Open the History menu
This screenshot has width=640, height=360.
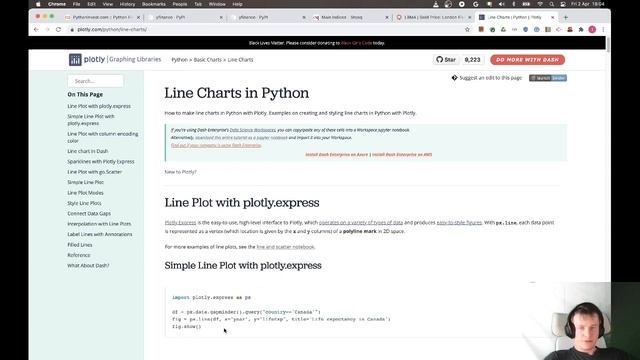pos(127,4)
